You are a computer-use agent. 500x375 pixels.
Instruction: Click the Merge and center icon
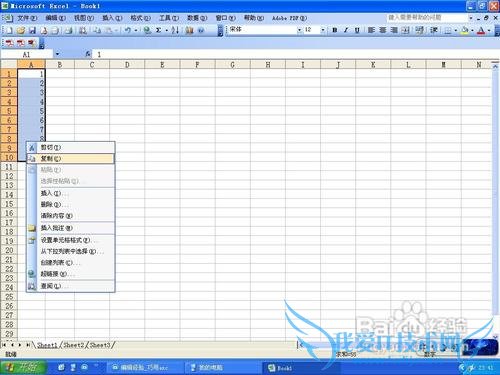(405, 30)
